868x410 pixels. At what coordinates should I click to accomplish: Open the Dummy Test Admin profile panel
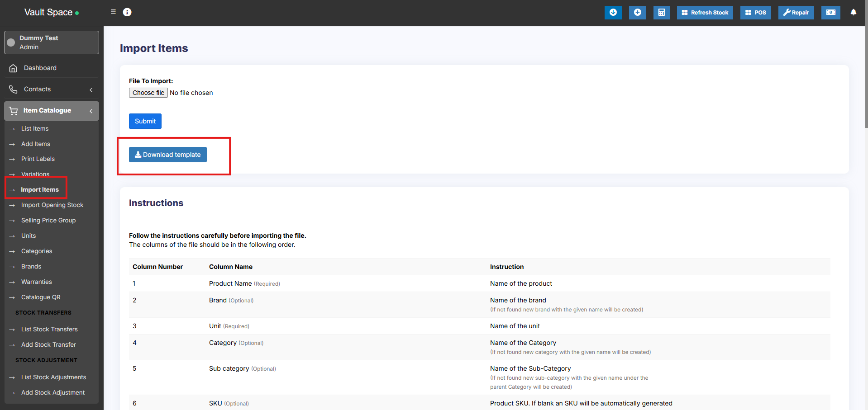coord(52,42)
